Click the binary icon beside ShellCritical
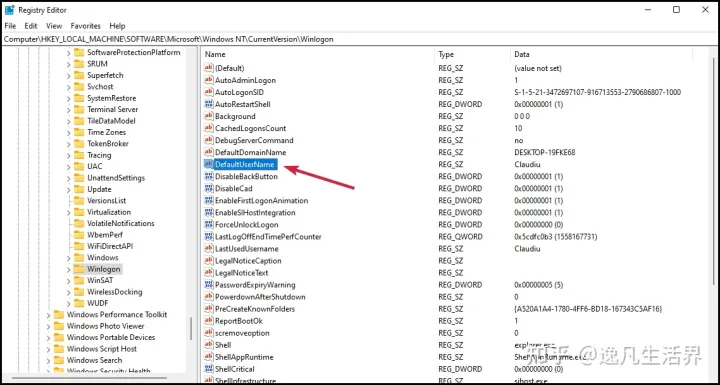 coord(209,369)
